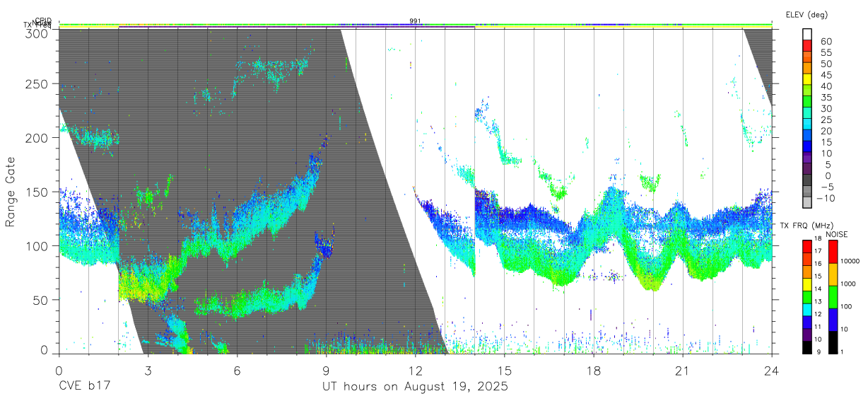
Task: Click the CPID label at top left
Action: (x=42, y=21)
